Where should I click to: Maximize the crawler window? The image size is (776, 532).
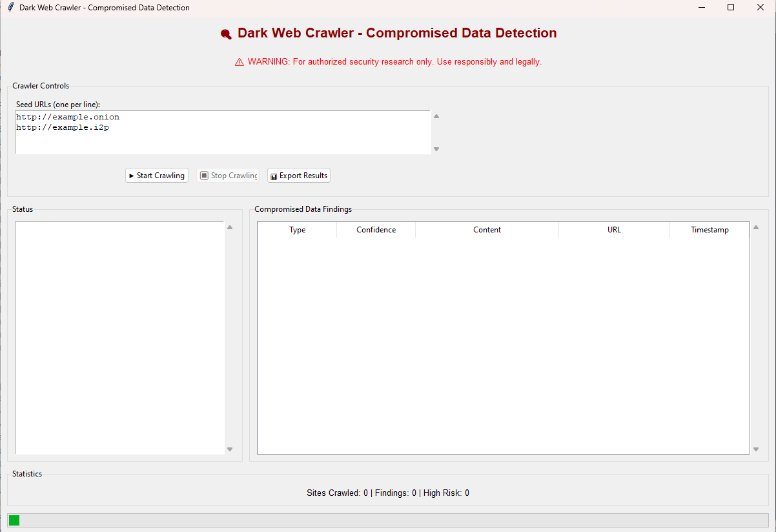731,8
